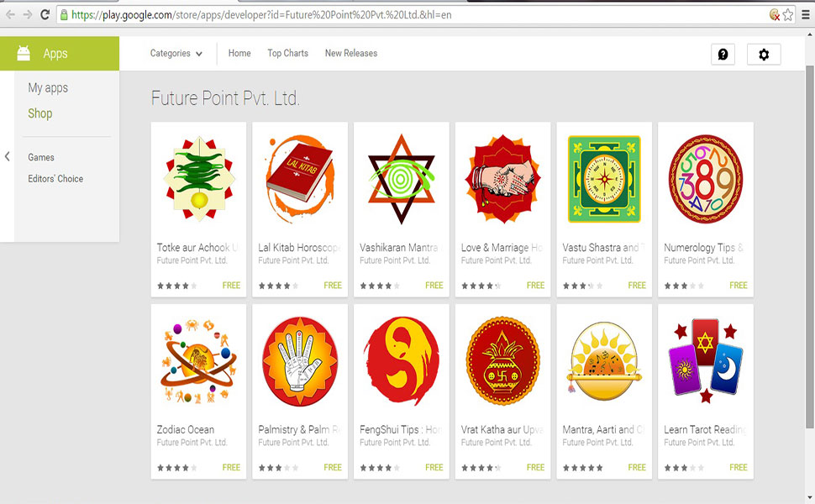The image size is (815, 504).
Task: Select the Home tab
Action: pyautogui.click(x=239, y=53)
